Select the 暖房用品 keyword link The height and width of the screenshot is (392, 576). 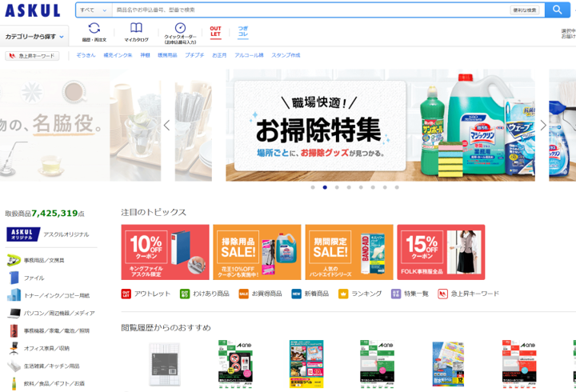[167, 55]
